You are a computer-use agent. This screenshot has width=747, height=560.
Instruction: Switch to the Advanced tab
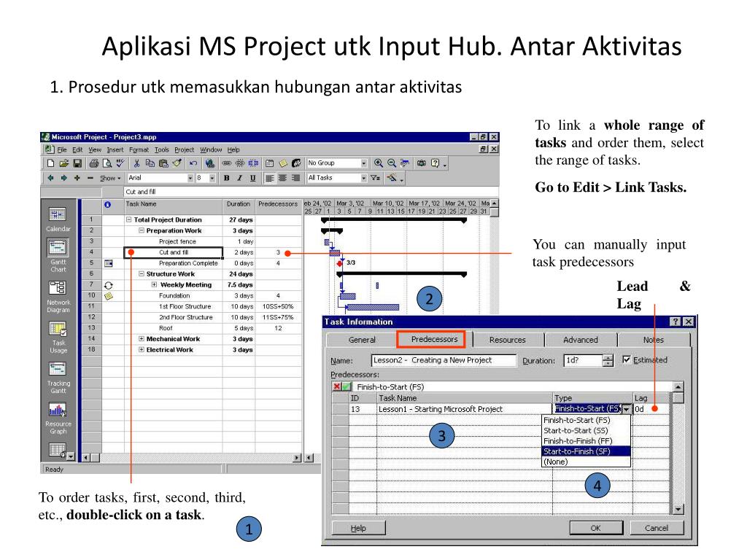coord(580,340)
